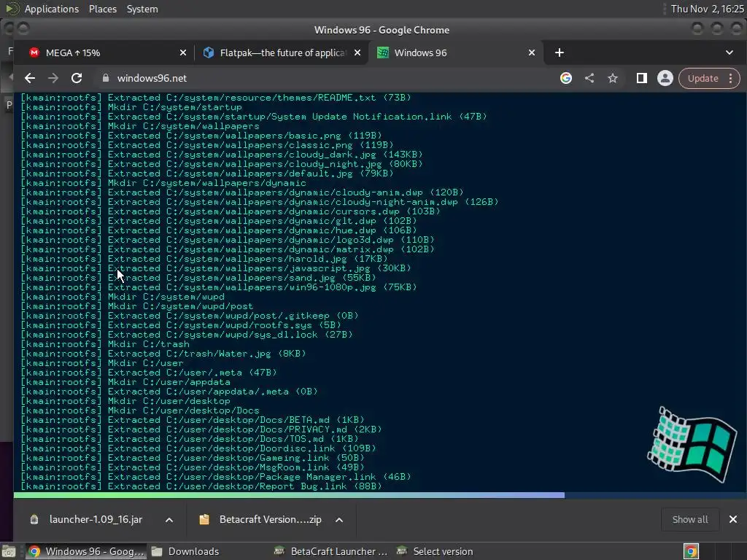Click the show desktop icon in taskbar
The height and width of the screenshot is (560, 747).
[x=9, y=551]
